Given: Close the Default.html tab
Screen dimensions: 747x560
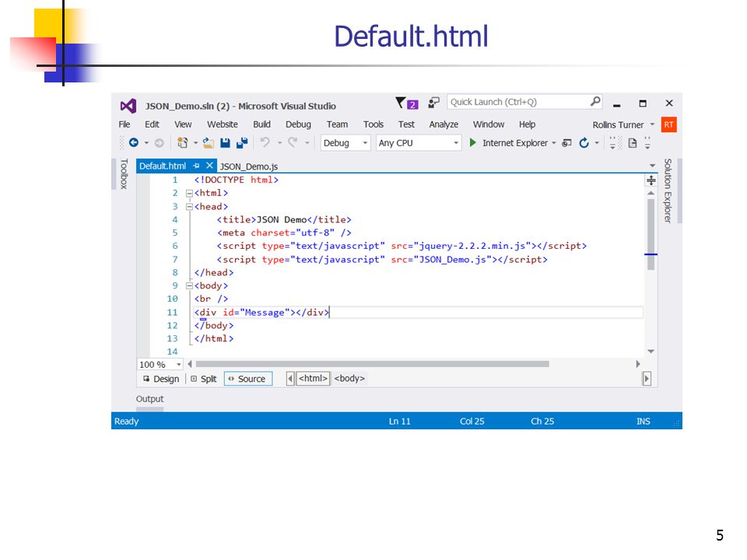Looking at the screenshot, I should point(209,166).
